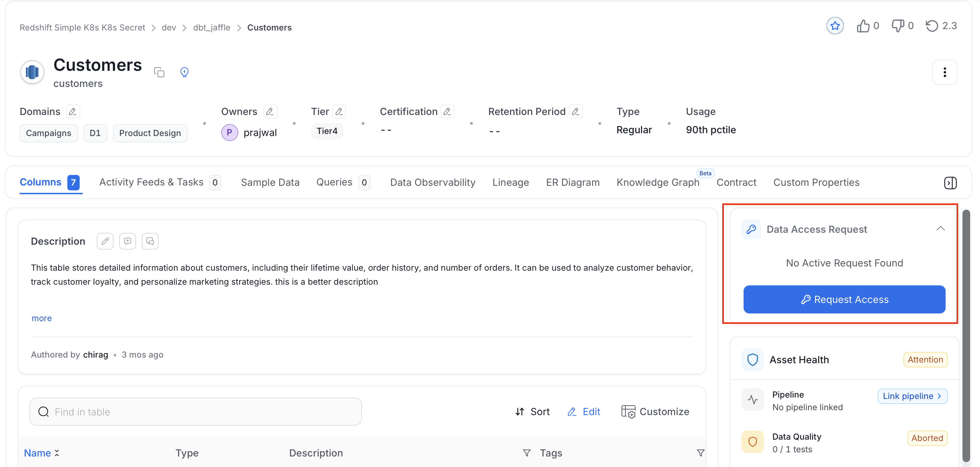Open the Lineage tab
Viewport: 980px width, 467px height.
[x=511, y=183]
